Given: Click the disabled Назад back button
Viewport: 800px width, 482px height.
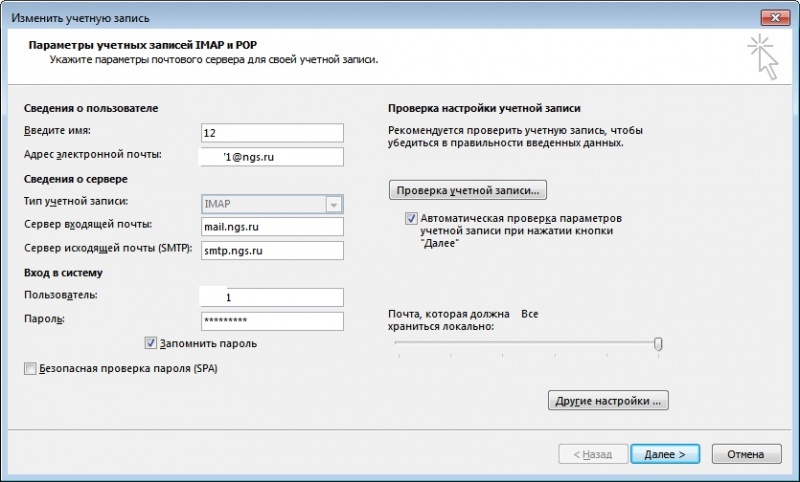Looking at the screenshot, I should coord(593,454).
